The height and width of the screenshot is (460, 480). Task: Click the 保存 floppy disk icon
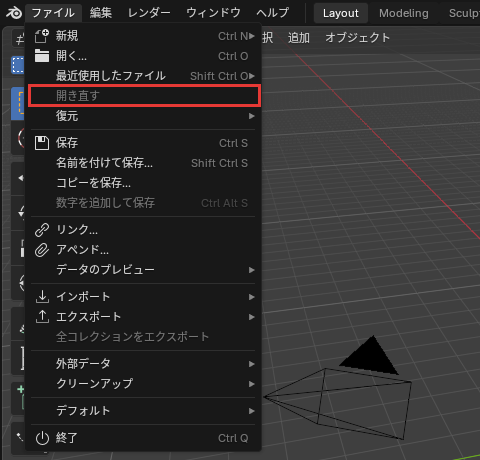(42, 143)
